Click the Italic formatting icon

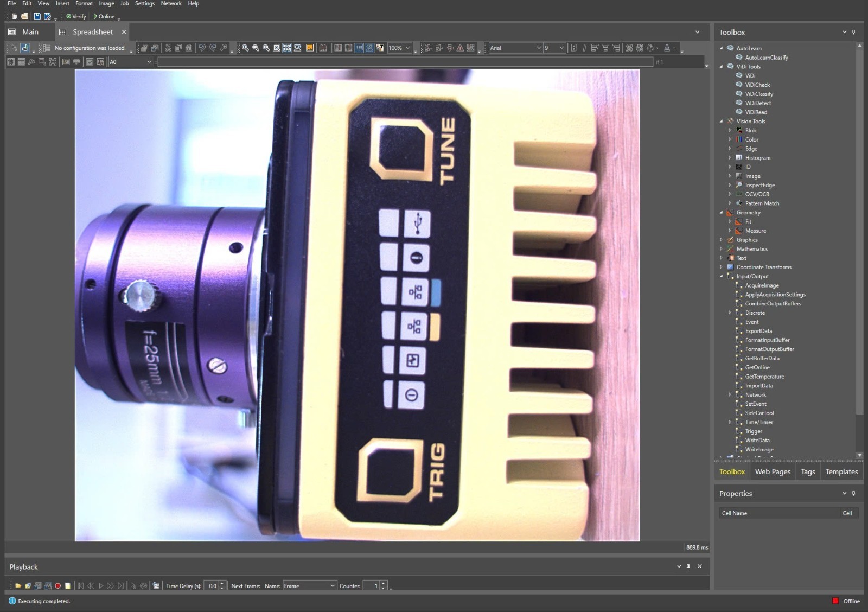click(584, 48)
